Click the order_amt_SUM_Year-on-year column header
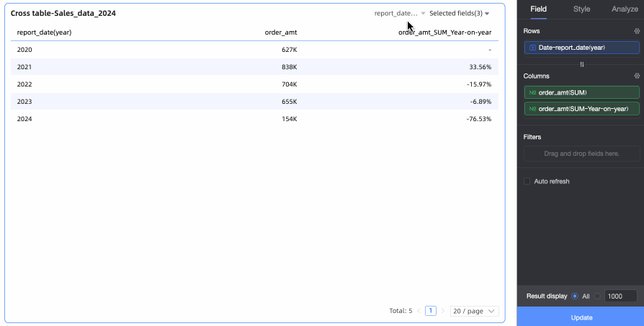 [444, 32]
